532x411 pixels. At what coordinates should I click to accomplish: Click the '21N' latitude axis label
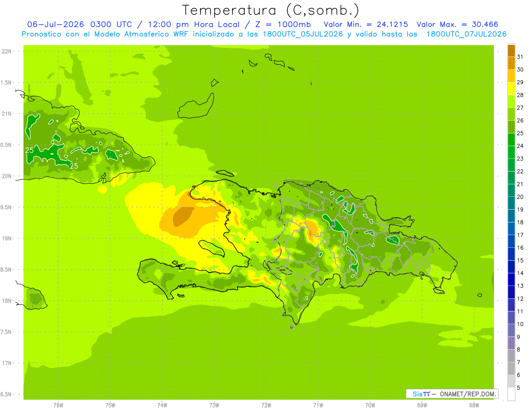8,114
